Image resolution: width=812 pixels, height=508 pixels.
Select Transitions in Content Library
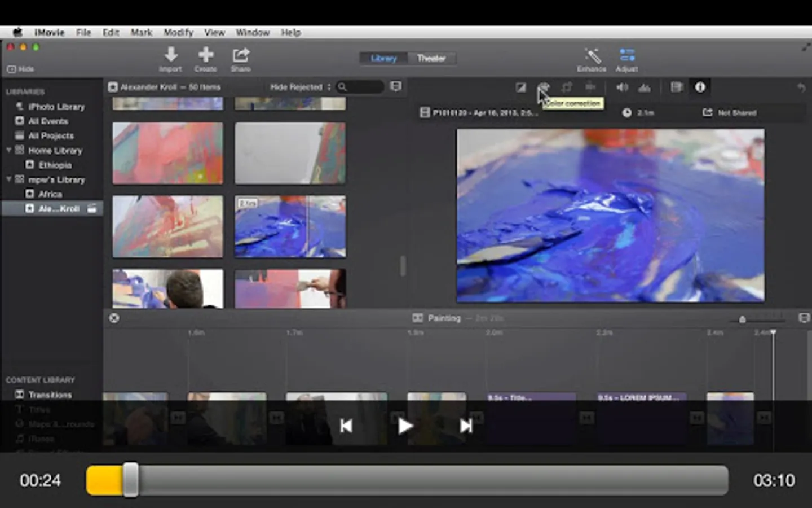(50, 395)
